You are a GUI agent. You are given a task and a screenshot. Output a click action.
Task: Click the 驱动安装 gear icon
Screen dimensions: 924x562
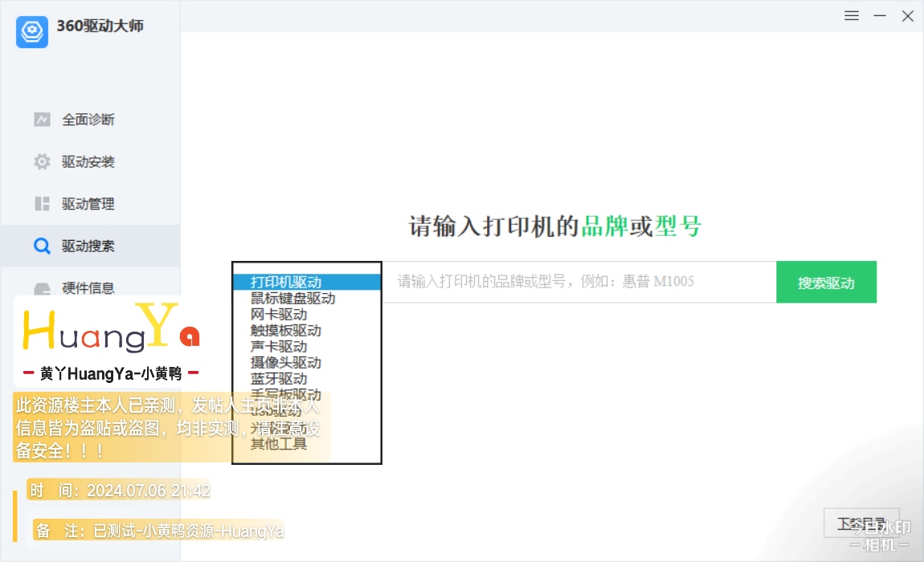click(42, 161)
